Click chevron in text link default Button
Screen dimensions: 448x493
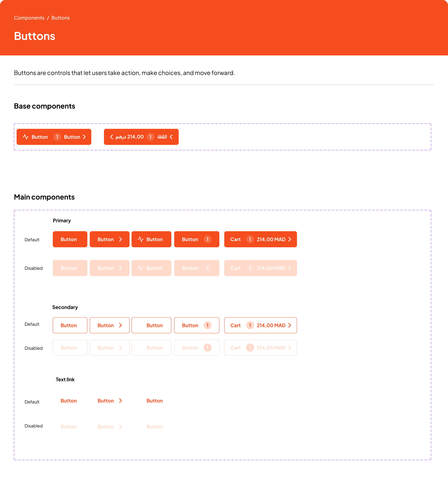click(x=120, y=401)
